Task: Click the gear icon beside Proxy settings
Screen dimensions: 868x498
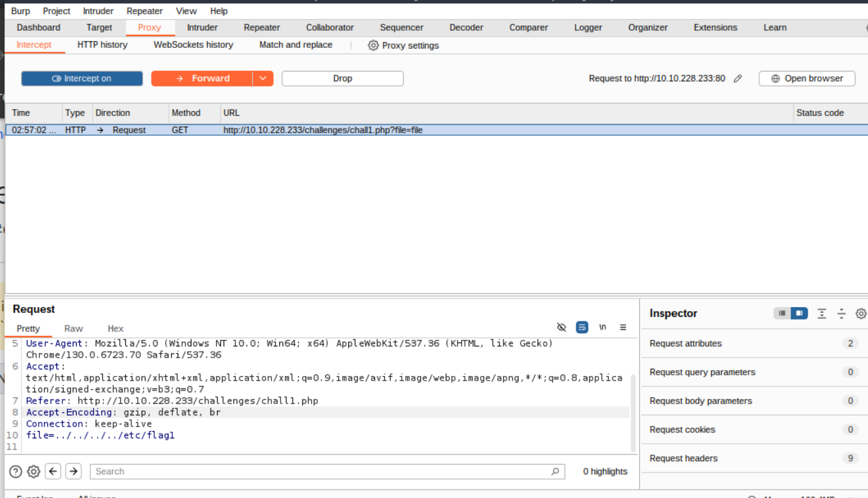Action: coord(373,45)
